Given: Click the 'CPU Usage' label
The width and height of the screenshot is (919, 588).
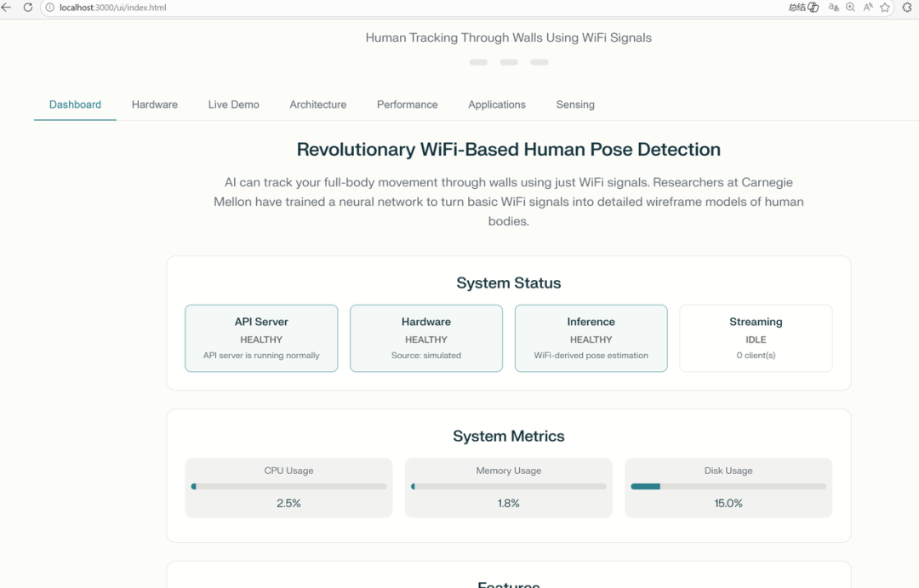Looking at the screenshot, I should click(289, 471).
